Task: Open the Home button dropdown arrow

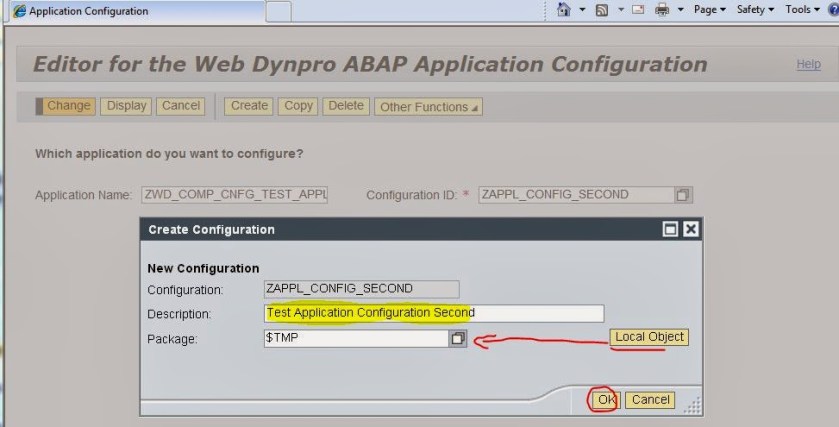Action: click(583, 10)
